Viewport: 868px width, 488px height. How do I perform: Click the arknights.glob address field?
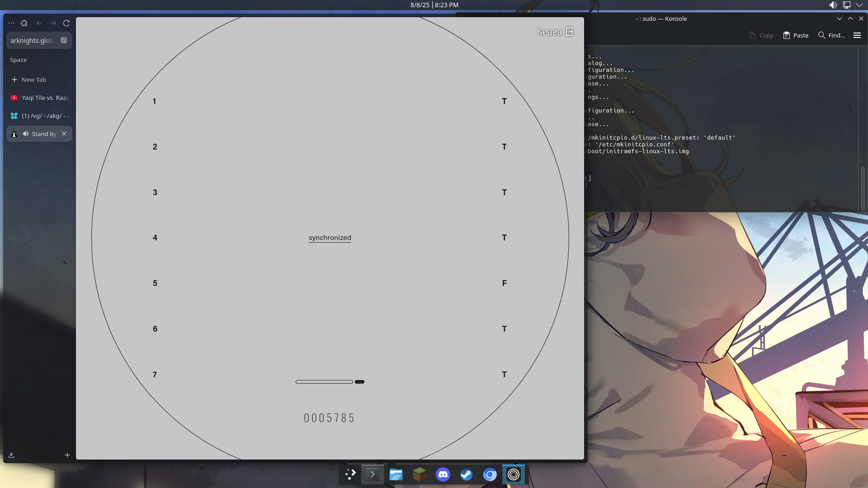pos(39,40)
